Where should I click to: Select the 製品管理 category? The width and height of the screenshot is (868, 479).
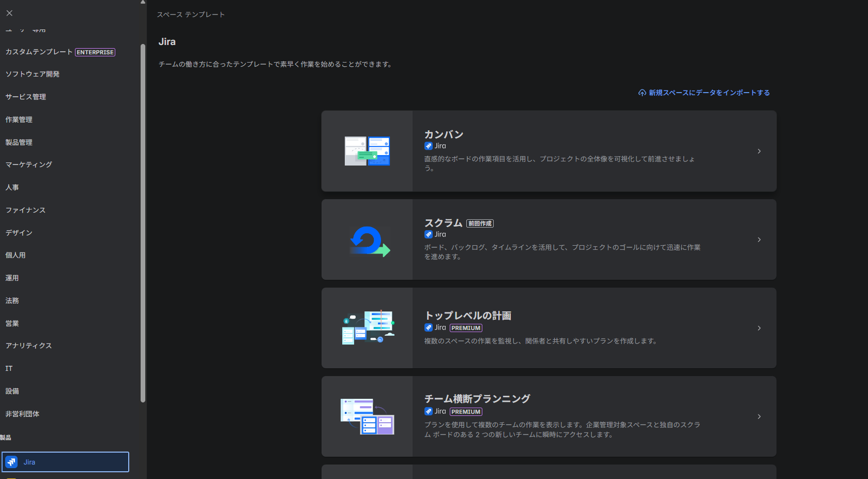[19, 142]
